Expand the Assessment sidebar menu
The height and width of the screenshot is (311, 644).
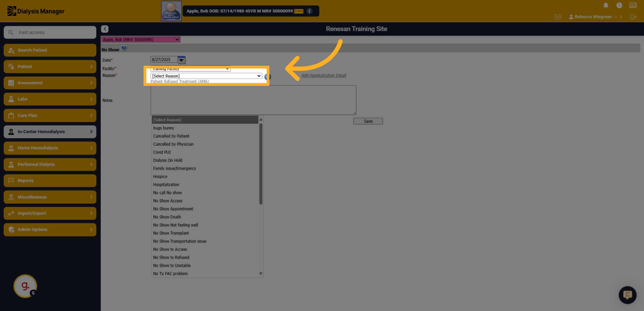(50, 83)
